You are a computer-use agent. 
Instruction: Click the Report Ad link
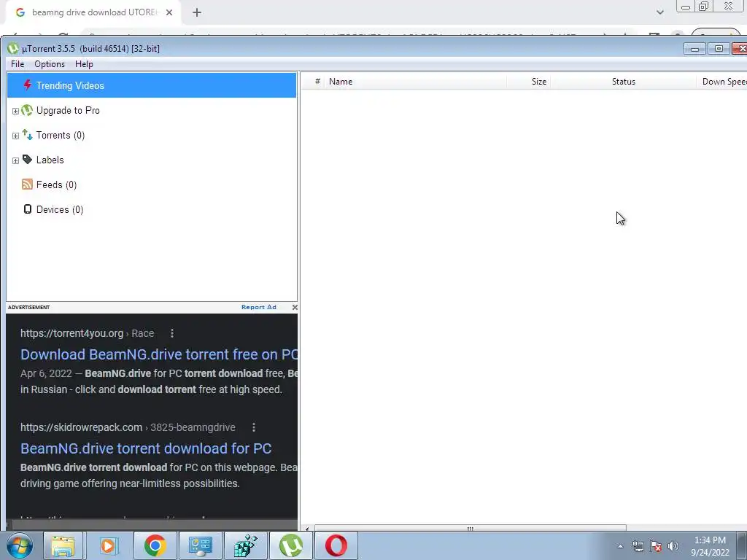click(259, 307)
